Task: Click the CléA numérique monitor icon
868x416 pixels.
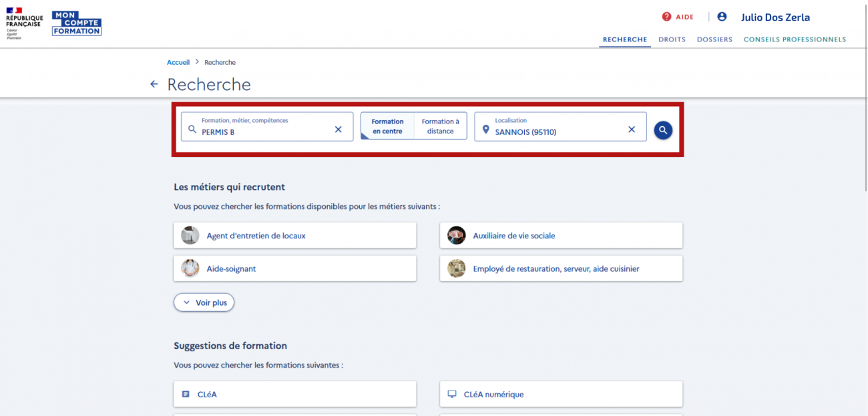Action: [x=452, y=394]
